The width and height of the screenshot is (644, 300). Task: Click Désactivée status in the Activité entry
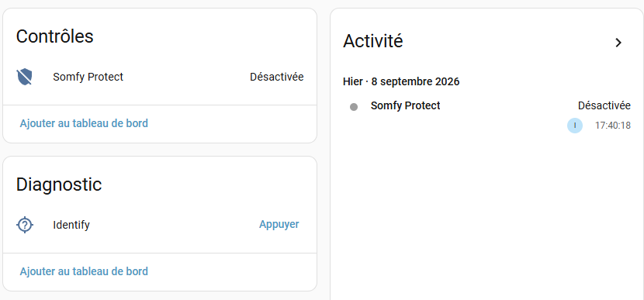(x=604, y=105)
